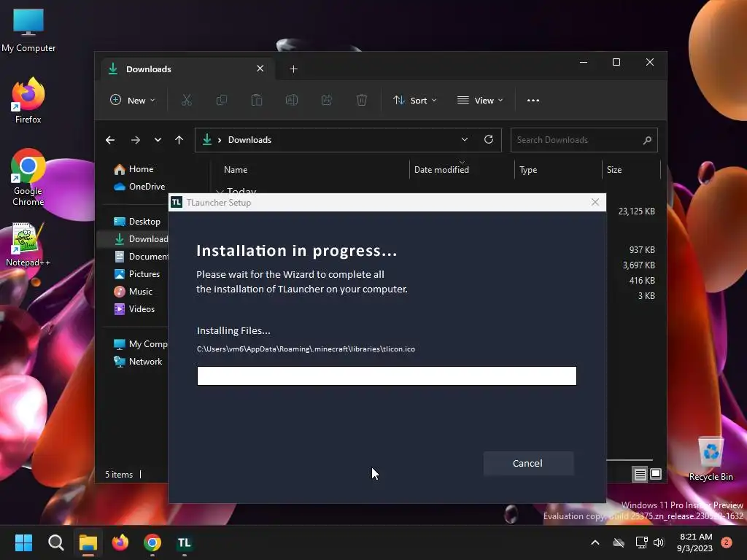This screenshot has height=560, width=747.
Task: Click TLauncher icon in taskbar
Action: (185, 542)
